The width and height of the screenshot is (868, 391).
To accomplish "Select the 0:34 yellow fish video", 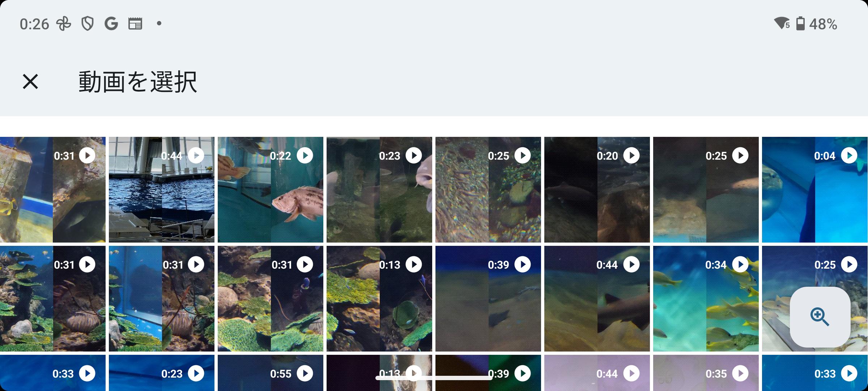I will tap(706, 299).
